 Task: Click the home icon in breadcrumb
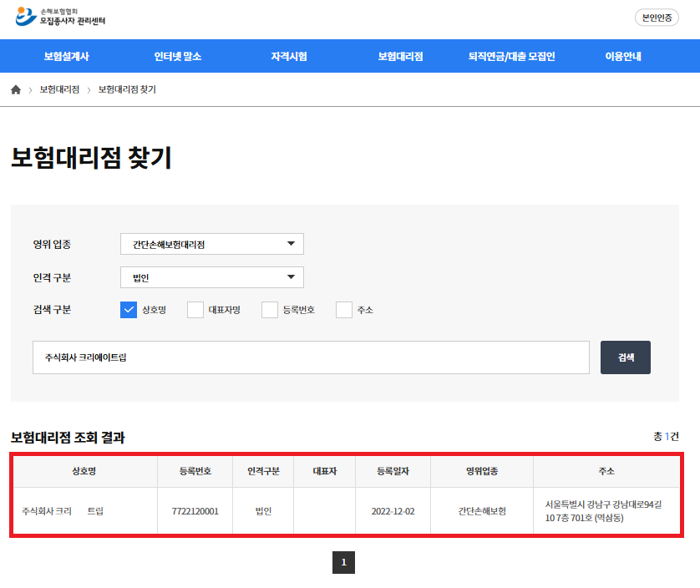(16, 89)
